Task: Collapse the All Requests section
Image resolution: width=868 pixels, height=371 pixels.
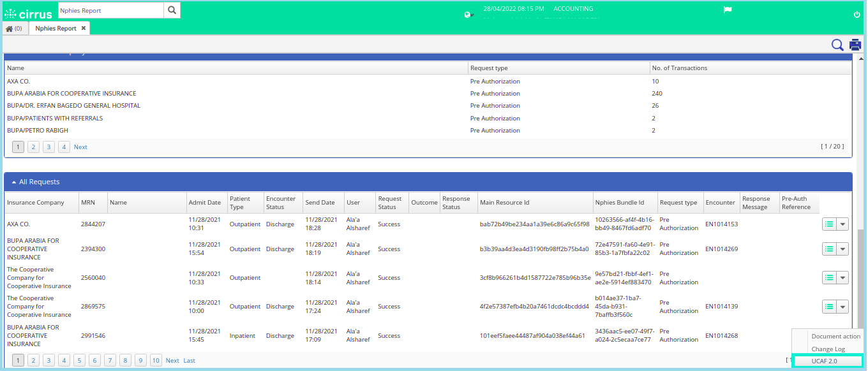Action: tap(14, 182)
